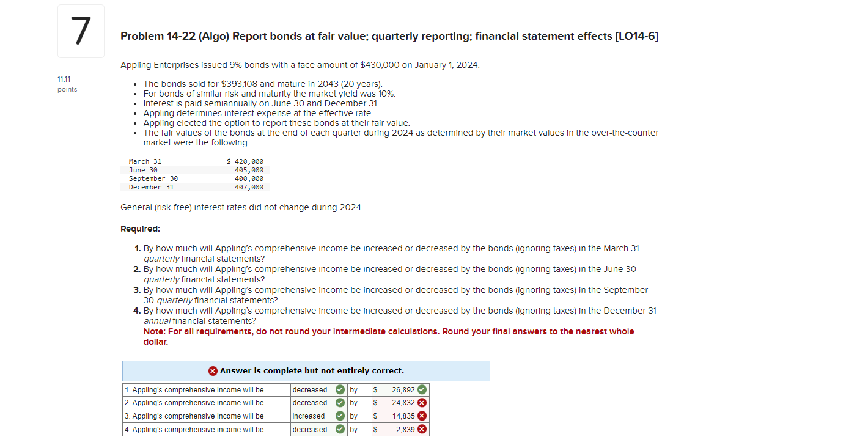The image size is (868, 445).
Task: Click the '11.11 points' label
Action: coord(67,84)
